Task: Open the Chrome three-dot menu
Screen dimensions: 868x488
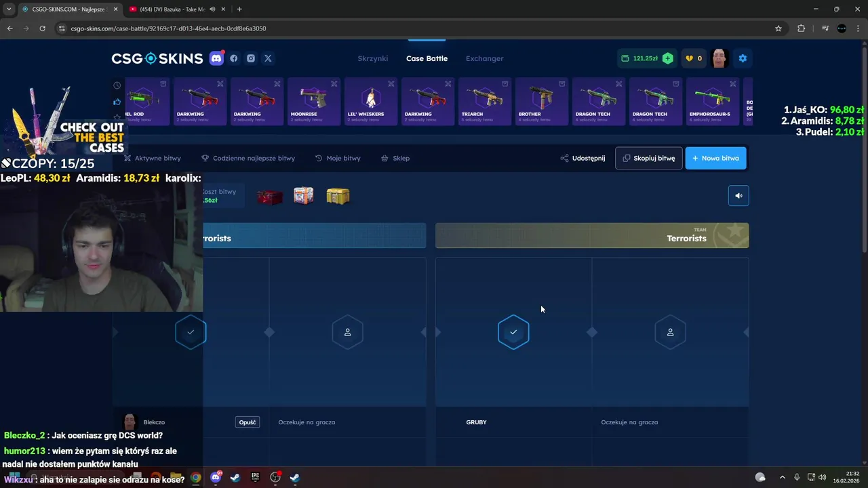Action: tap(858, 28)
